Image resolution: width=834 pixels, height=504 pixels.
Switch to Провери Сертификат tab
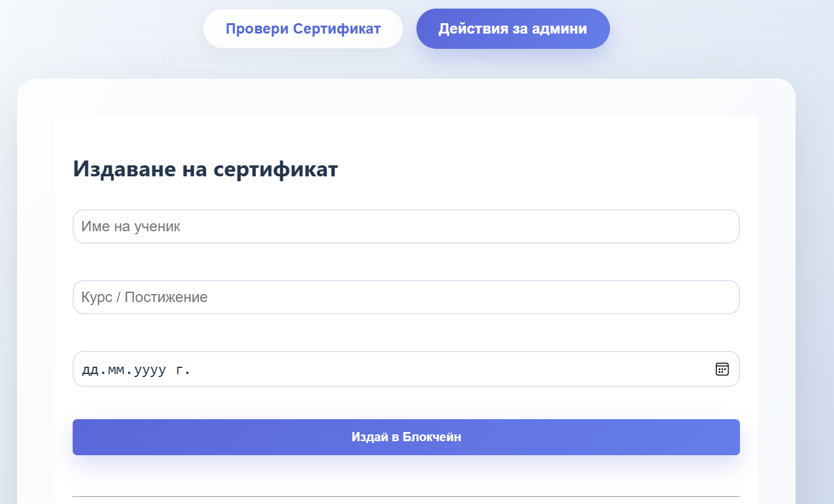point(303,29)
